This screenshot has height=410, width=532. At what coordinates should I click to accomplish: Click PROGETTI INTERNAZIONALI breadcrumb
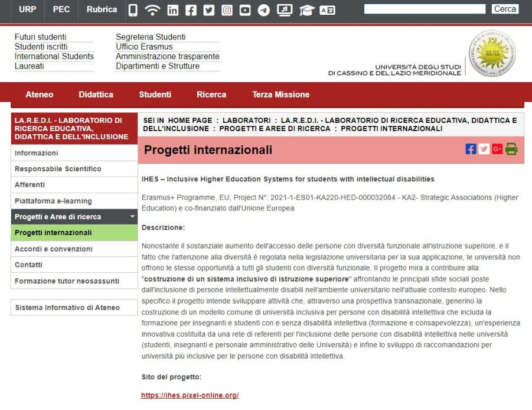pyautogui.click(x=391, y=129)
